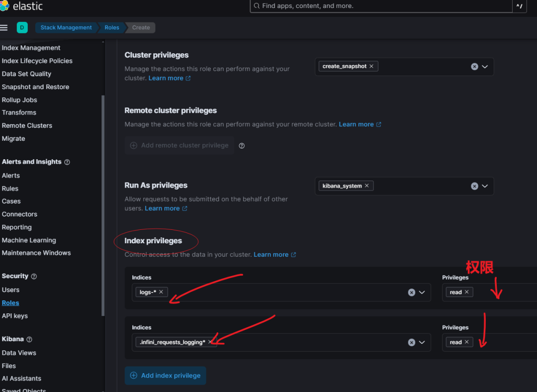The width and height of the screenshot is (537, 392).
Task: Open Maintenance Windows
Action: [x=36, y=253]
